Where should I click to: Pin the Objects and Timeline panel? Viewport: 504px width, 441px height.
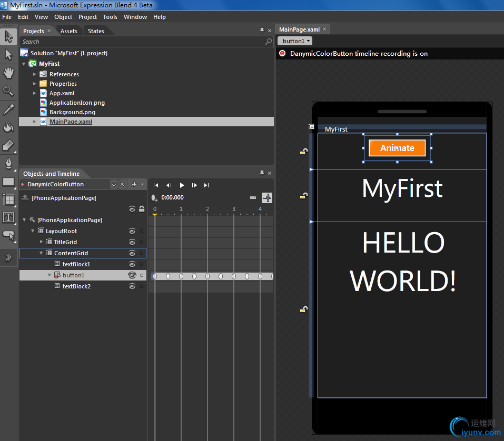(262, 173)
